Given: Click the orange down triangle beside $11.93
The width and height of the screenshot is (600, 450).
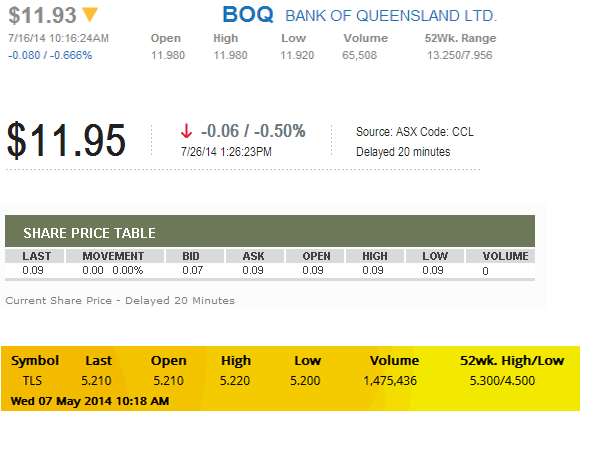Looking at the screenshot, I should click(90, 15).
